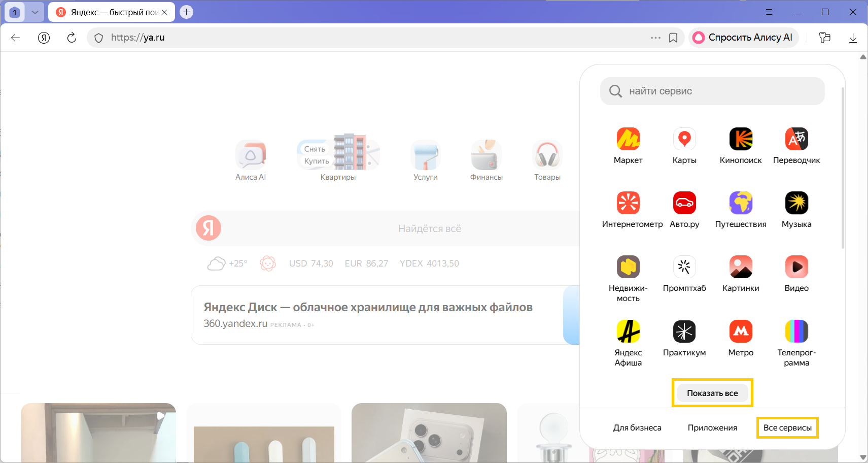Open the Маркет service
This screenshot has height=463, width=868.
pyautogui.click(x=628, y=146)
